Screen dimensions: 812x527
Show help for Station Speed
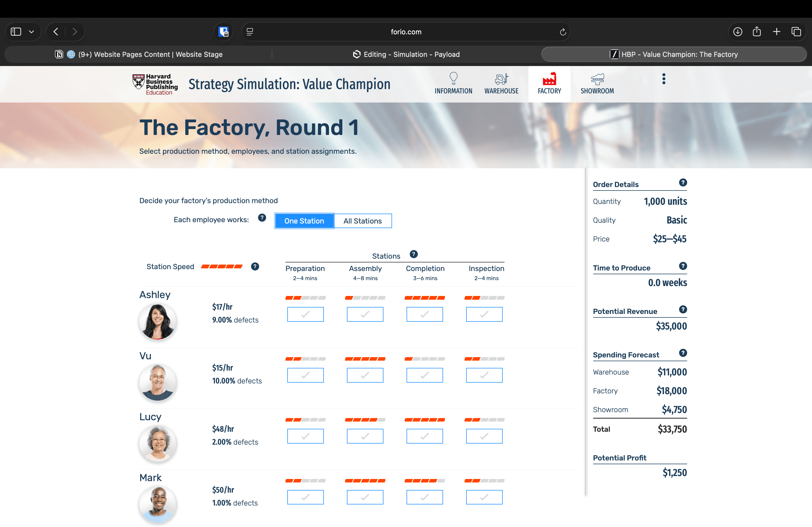255,266
